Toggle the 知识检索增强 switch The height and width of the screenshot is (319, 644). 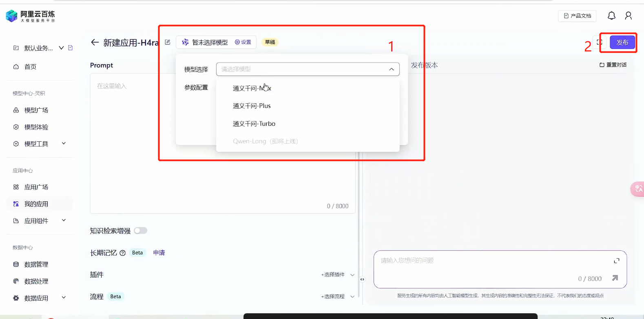tap(140, 231)
